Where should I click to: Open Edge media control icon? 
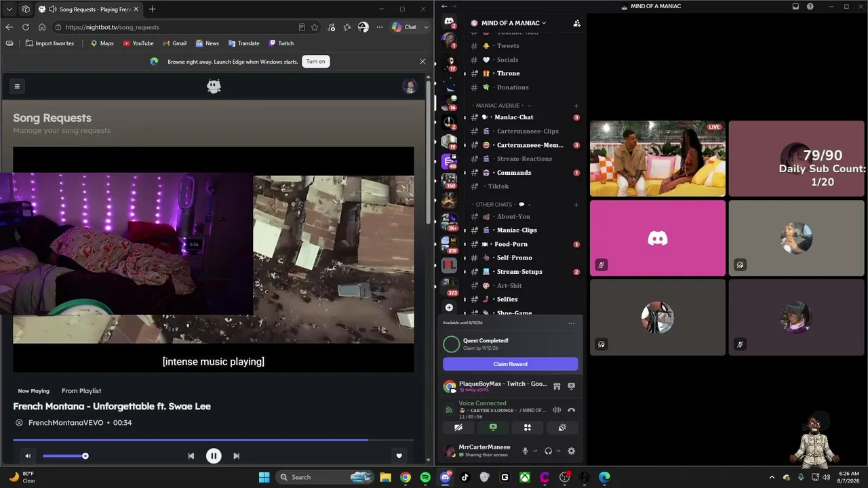[331, 27]
